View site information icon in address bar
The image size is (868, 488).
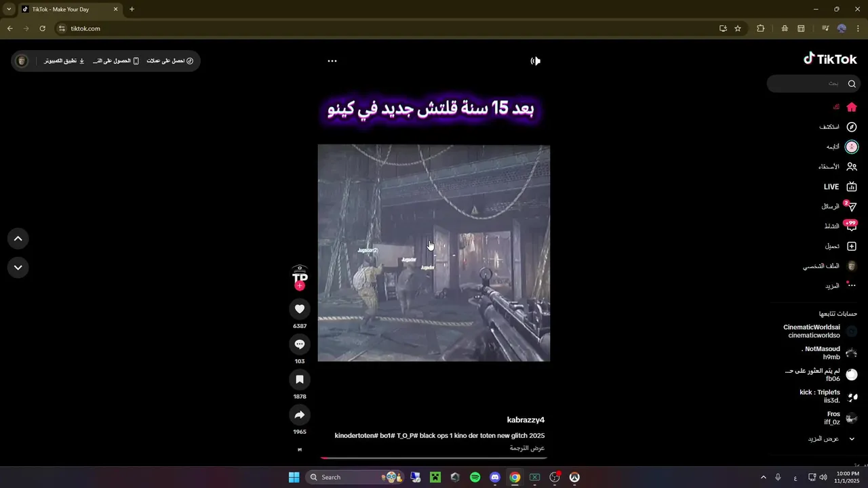click(62, 28)
